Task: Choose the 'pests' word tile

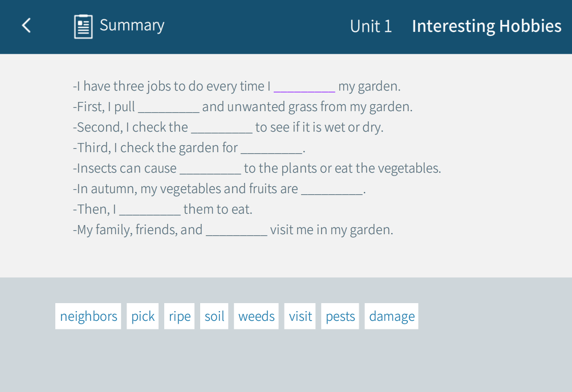Action: click(340, 316)
